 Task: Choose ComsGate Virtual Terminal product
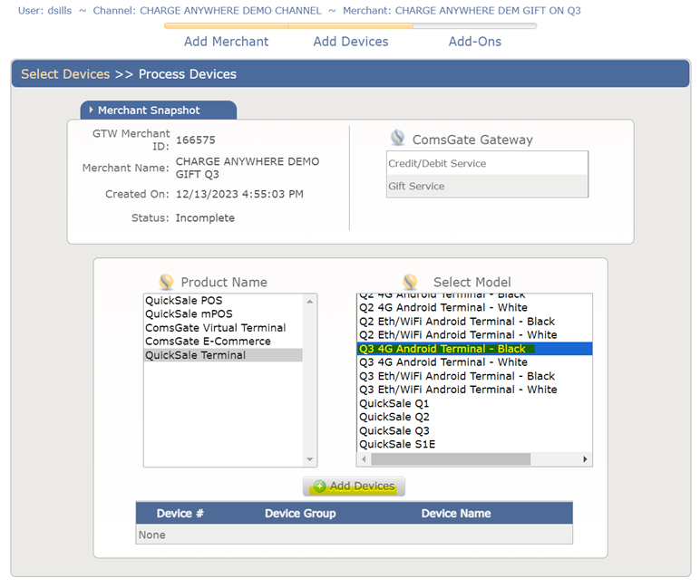(215, 328)
